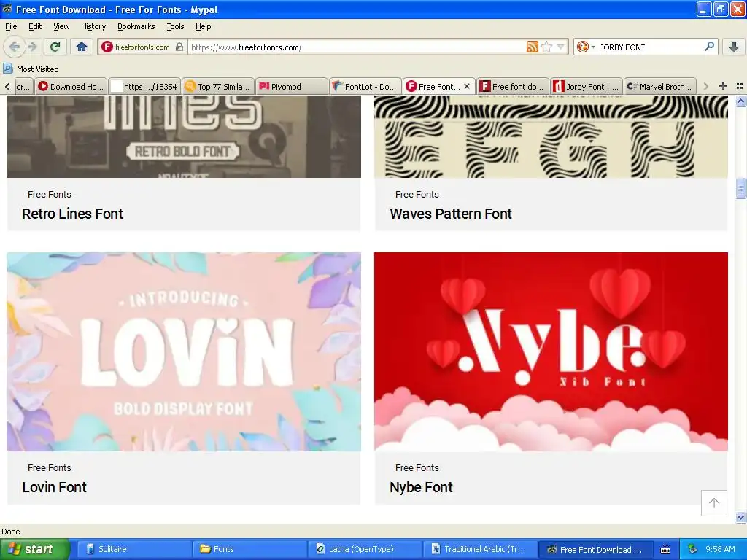Open the Most Visited bookmarks folder
Viewport: 747px width, 560px height.
point(31,69)
